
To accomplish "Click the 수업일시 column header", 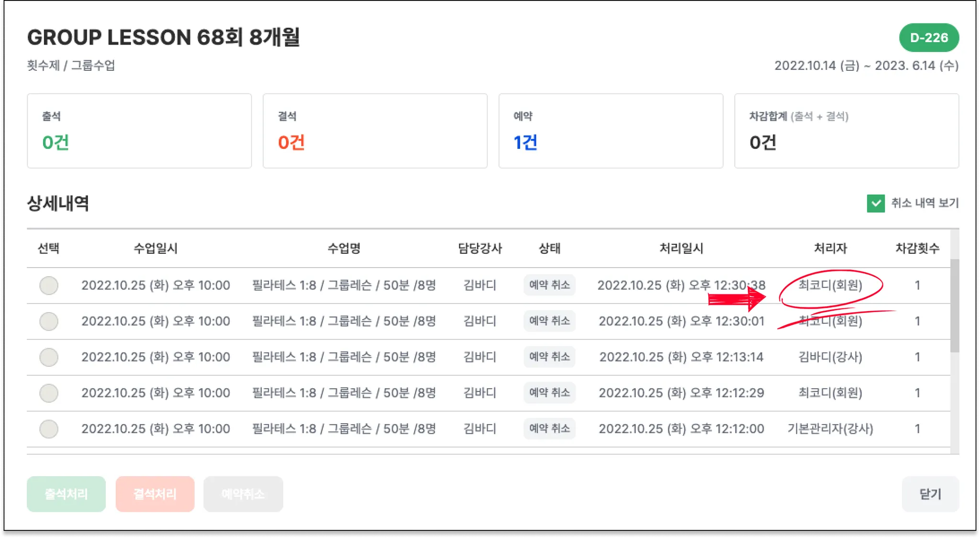I will click(x=156, y=248).
